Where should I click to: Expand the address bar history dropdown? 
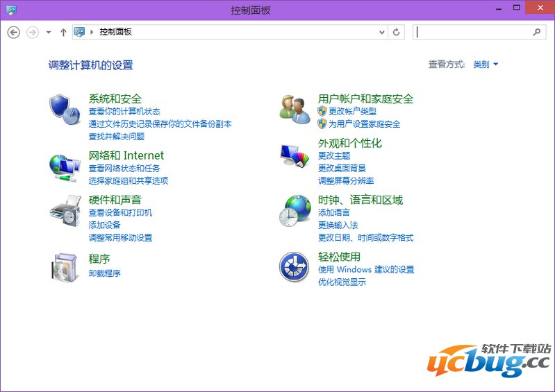point(382,32)
